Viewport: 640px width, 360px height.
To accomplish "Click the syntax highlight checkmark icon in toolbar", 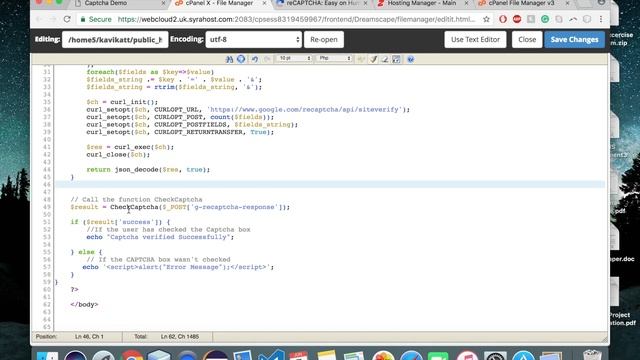I will (x=373, y=59).
